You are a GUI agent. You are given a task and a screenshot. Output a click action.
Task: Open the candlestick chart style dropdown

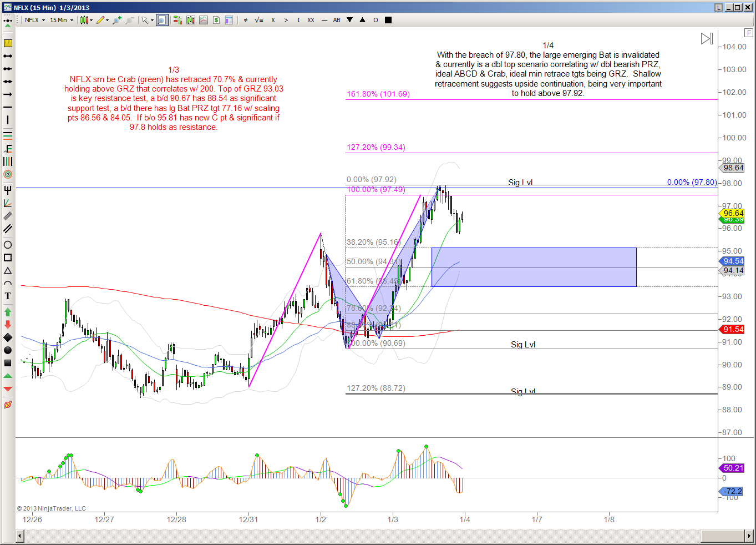[x=86, y=20]
